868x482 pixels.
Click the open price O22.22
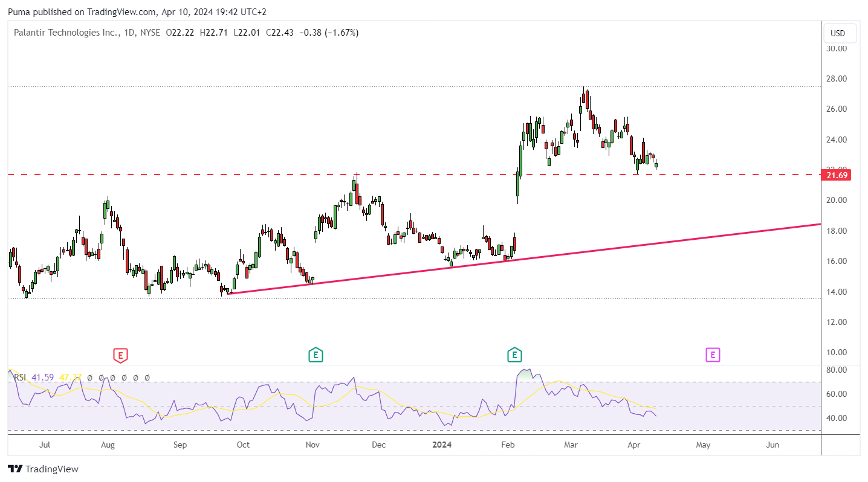(180, 33)
